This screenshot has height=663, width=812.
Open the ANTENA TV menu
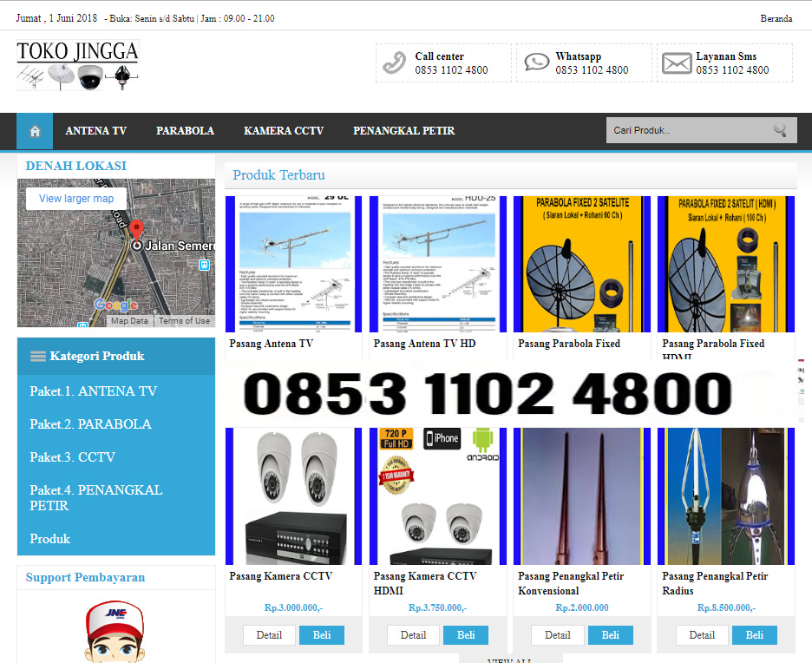(x=96, y=131)
